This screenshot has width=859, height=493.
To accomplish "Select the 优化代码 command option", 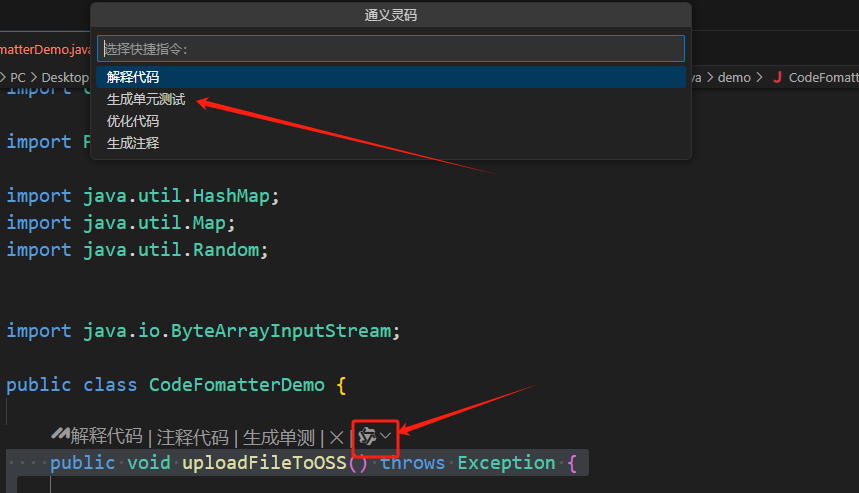I will pos(133,121).
